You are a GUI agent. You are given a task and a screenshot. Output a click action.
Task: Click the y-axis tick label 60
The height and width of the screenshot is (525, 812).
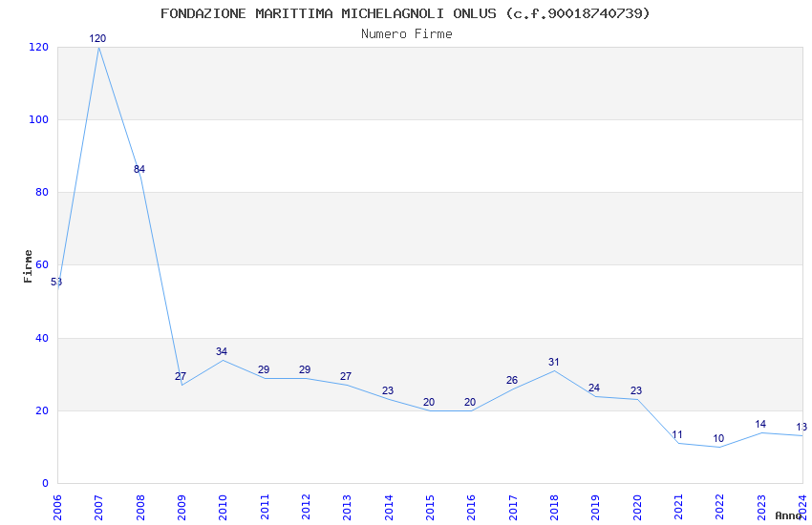click(42, 264)
